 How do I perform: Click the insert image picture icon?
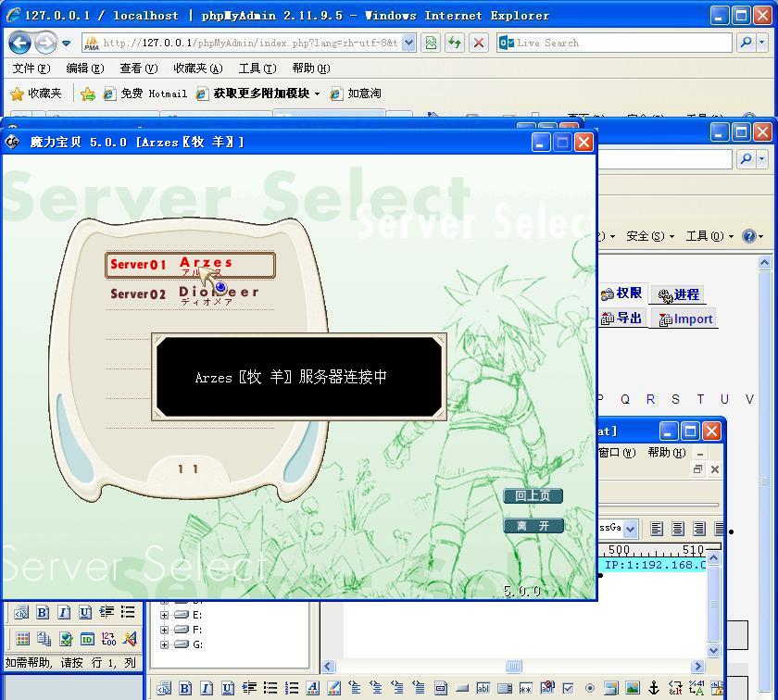pyautogui.click(x=633, y=688)
